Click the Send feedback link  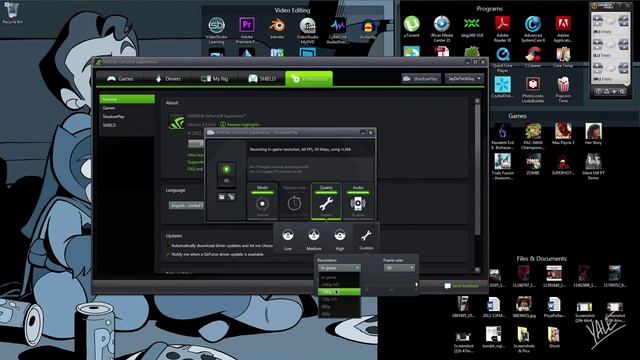pyautogui.click(x=462, y=286)
